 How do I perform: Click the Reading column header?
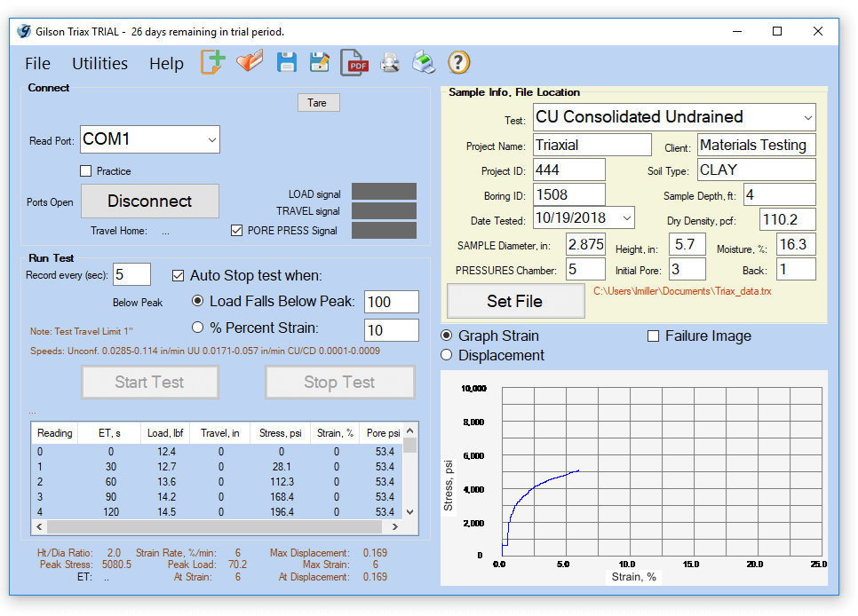[55, 433]
